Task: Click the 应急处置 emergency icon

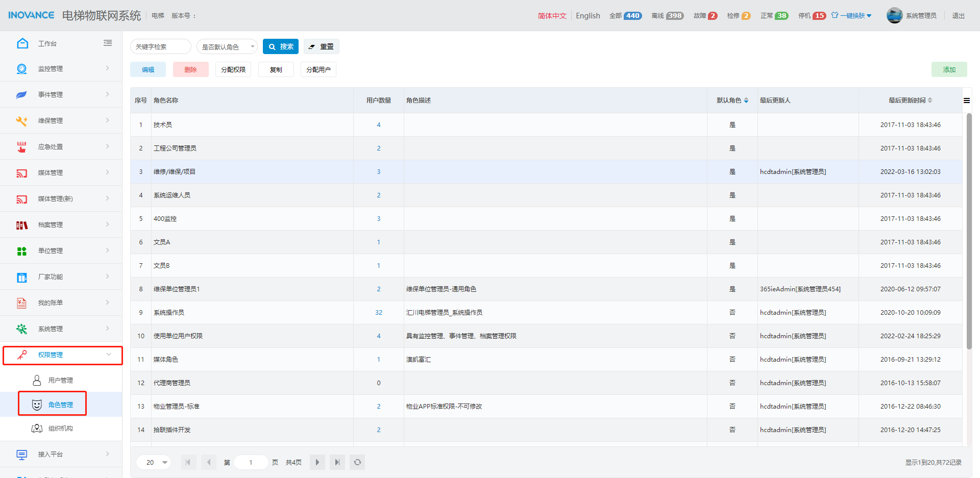Action: pyautogui.click(x=21, y=147)
